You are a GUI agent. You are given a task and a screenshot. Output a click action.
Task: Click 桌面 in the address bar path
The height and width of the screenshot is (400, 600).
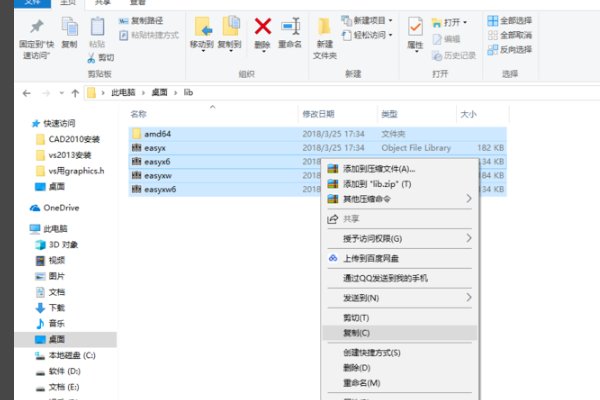coord(159,92)
